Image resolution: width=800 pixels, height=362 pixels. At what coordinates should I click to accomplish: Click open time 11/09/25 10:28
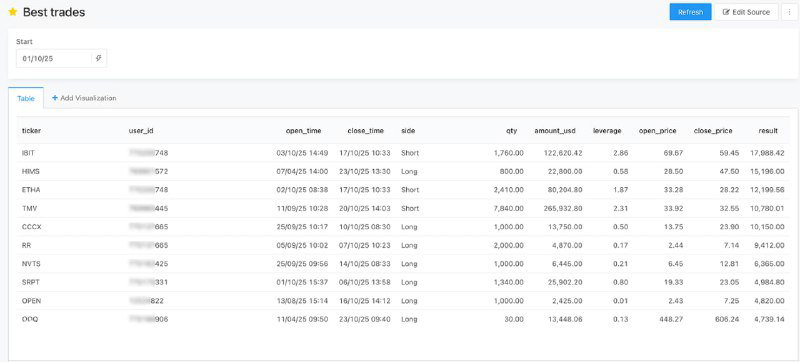point(302,208)
